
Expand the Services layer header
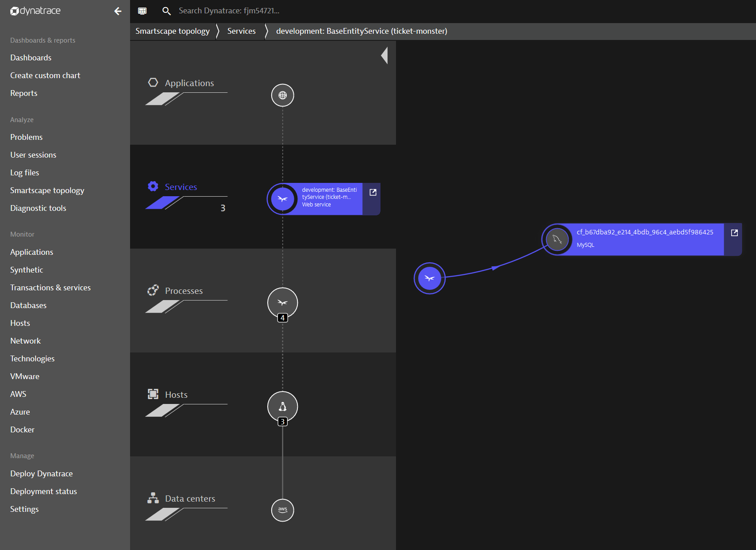tap(181, 187)
